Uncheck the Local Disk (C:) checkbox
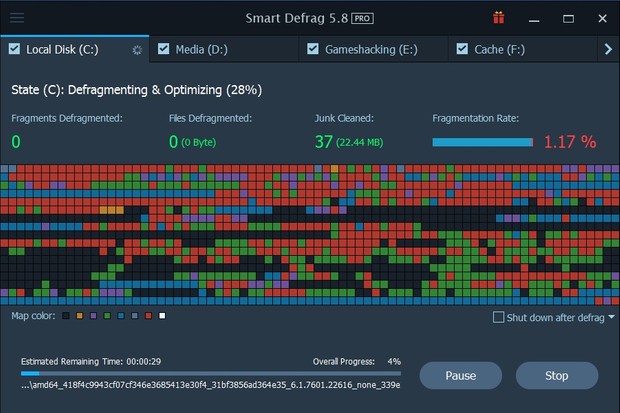 tap(15, 49)
